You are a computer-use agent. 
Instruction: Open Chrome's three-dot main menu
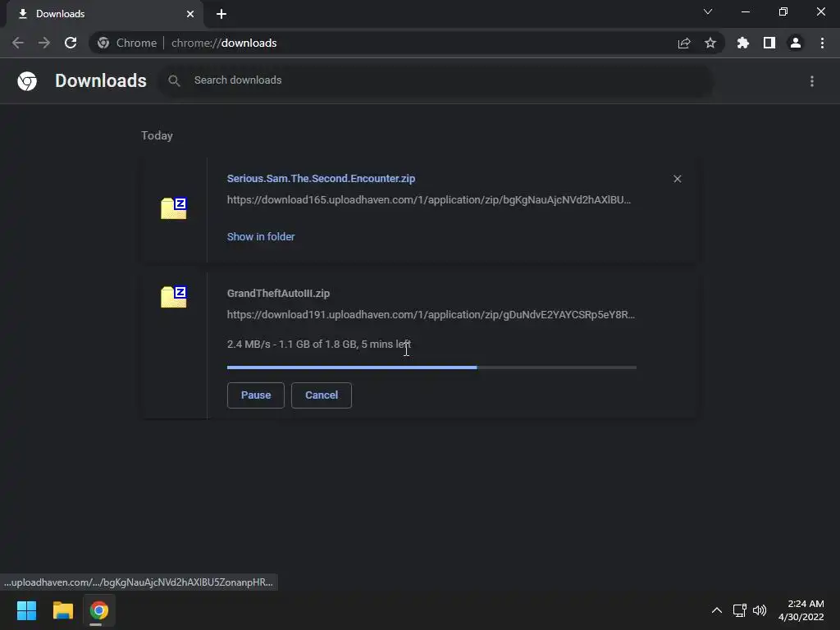coord(822,43)
